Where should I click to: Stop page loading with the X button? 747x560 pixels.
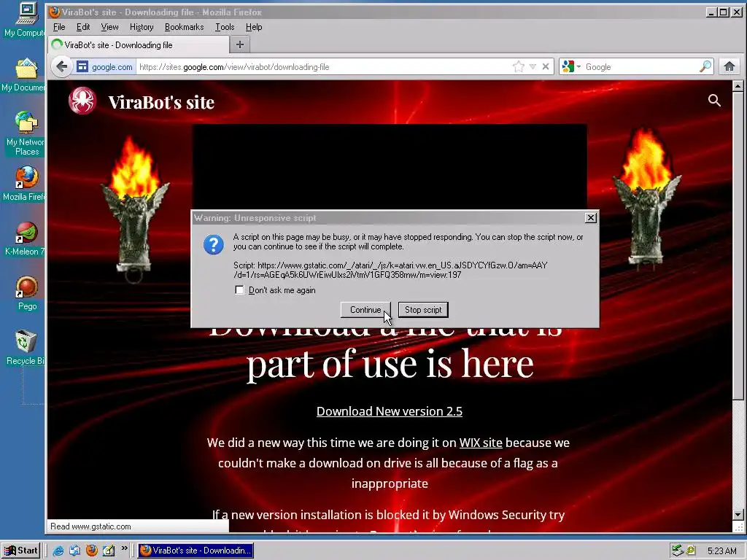coord(546,66)
